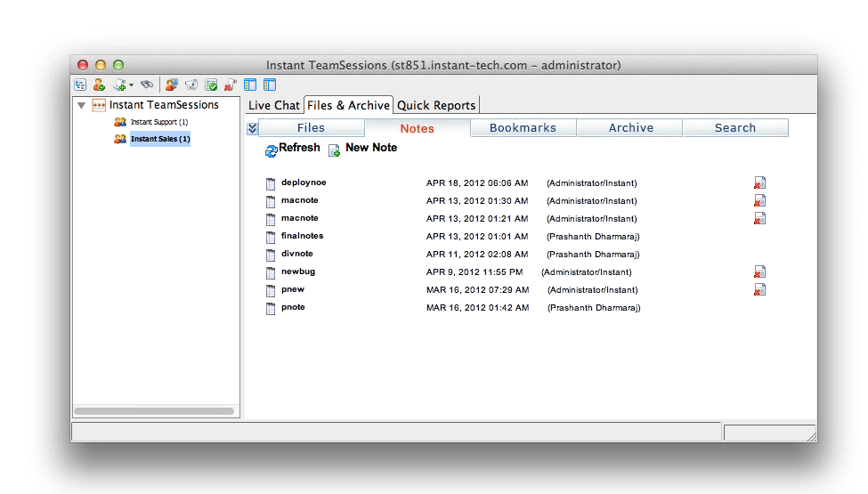Open the Archive sub-tab

click(x=630, y=128)
